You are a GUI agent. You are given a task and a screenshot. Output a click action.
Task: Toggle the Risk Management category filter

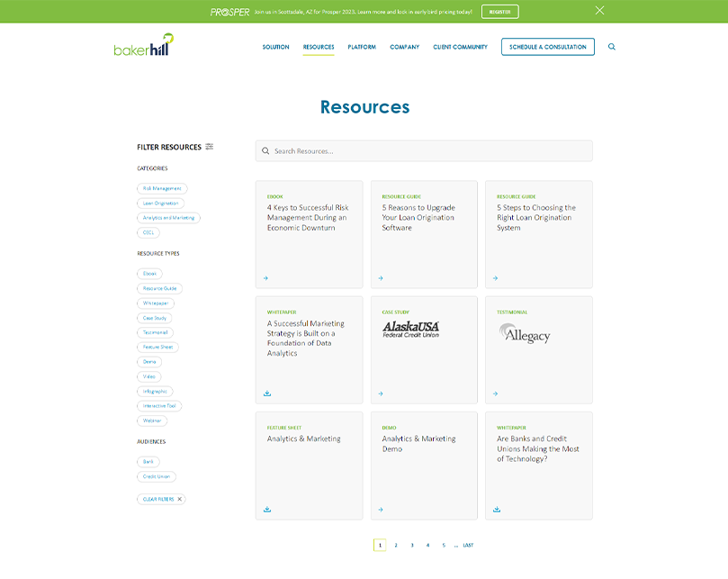[163, 188]
